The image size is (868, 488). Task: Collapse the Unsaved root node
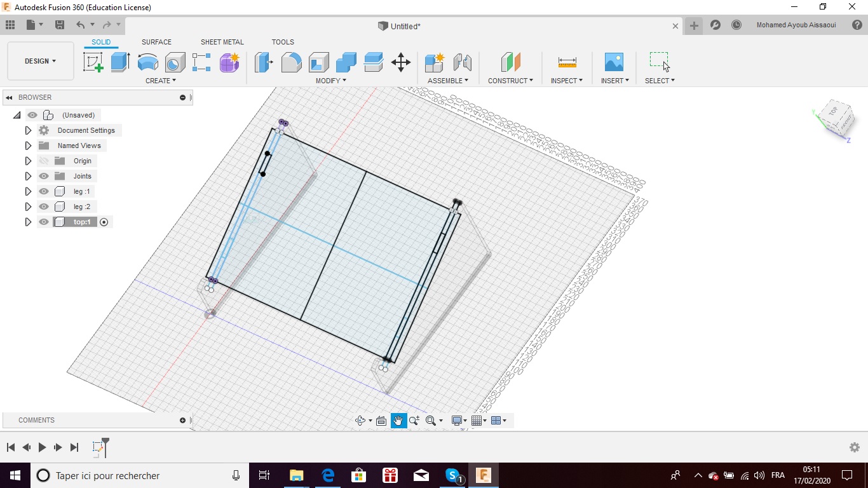(x=17, y=115)
